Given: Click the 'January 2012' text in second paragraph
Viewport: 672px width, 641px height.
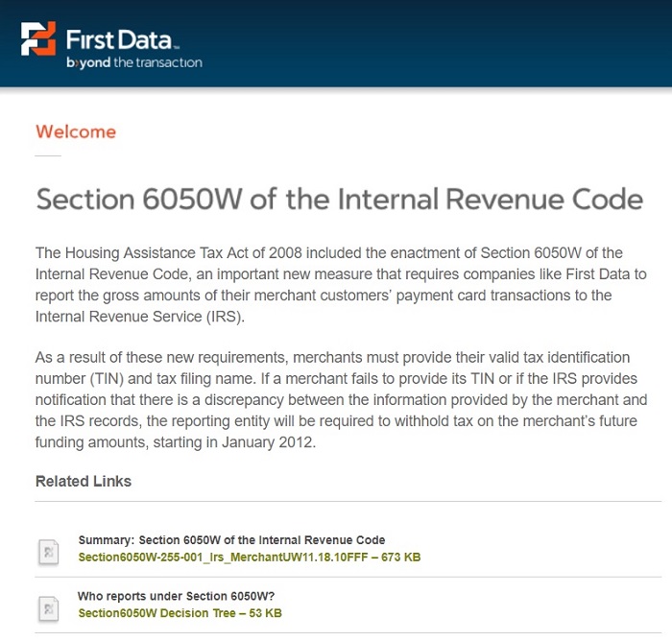Looking at the screenshot, I should click(268, 442).
